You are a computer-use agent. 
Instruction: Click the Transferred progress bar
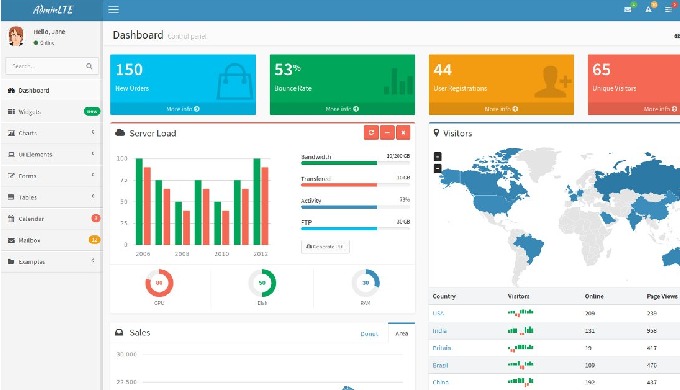[x=355, y=185]
